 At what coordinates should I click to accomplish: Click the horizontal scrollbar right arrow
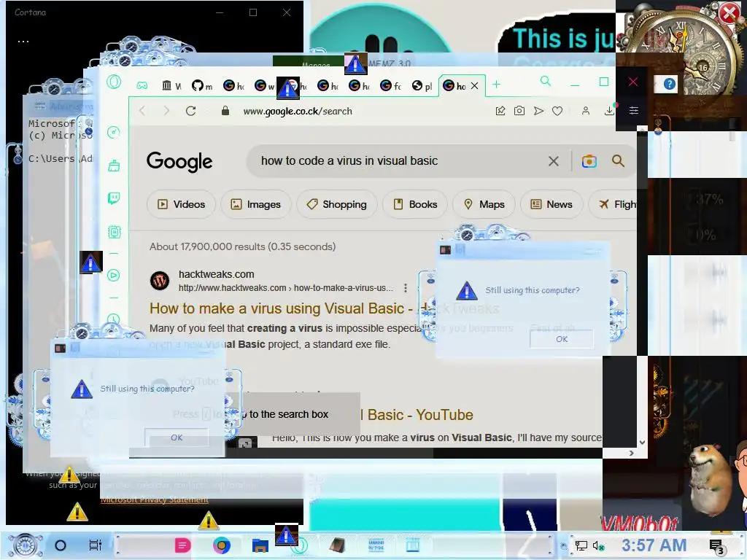[x=632, y=453]
